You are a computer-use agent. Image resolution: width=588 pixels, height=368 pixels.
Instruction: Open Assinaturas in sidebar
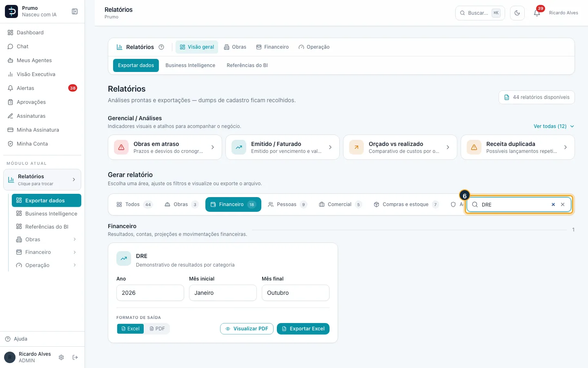point(42,116)
